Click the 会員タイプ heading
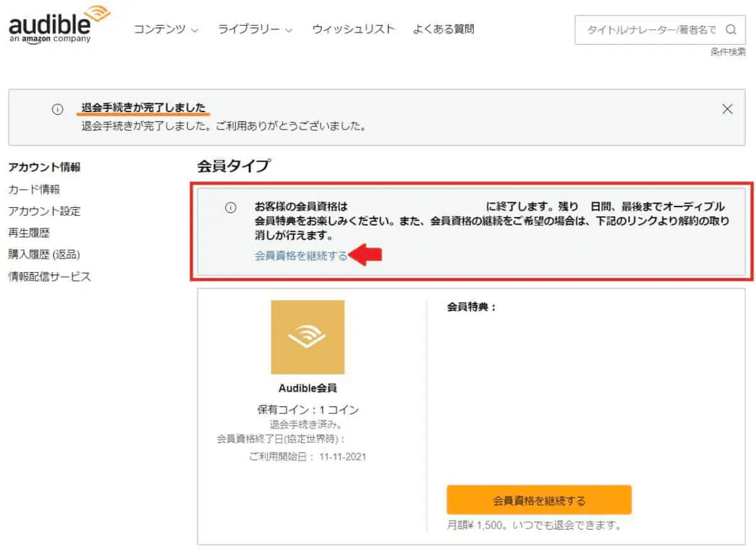 [x=233, y=166]
